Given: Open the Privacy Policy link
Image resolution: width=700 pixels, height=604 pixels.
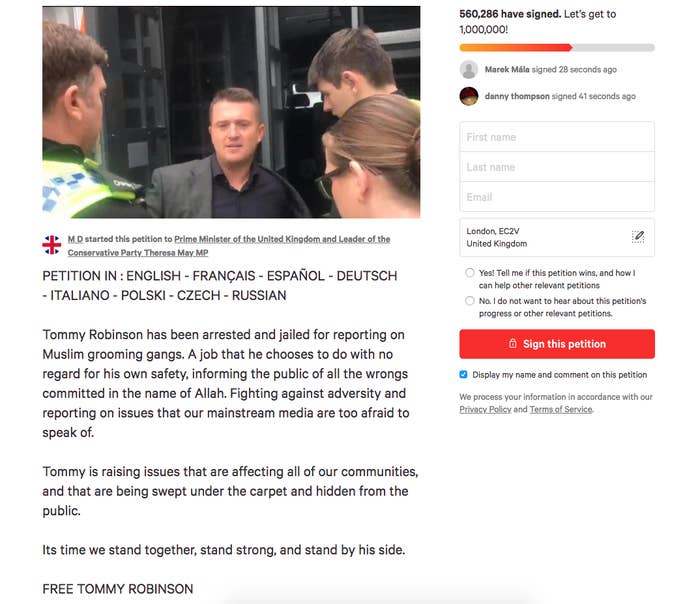Looking at the screenshot, I should (x=485, y=409).
